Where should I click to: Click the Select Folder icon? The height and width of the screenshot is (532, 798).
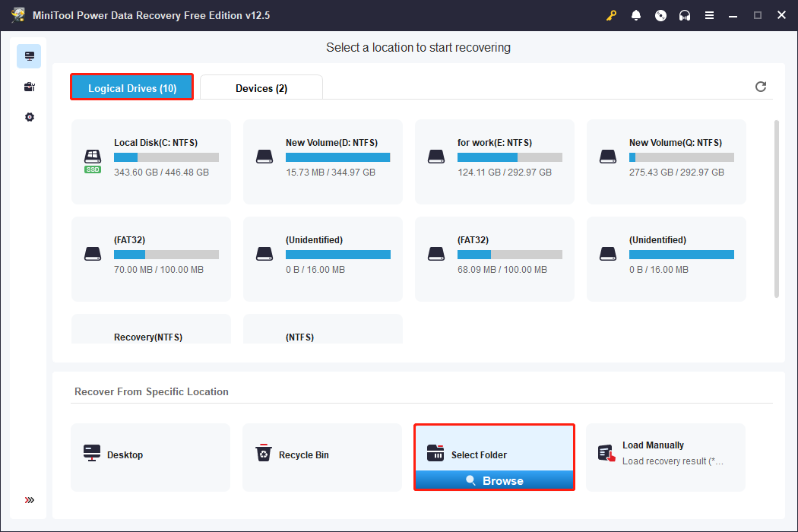click(435, 454)
